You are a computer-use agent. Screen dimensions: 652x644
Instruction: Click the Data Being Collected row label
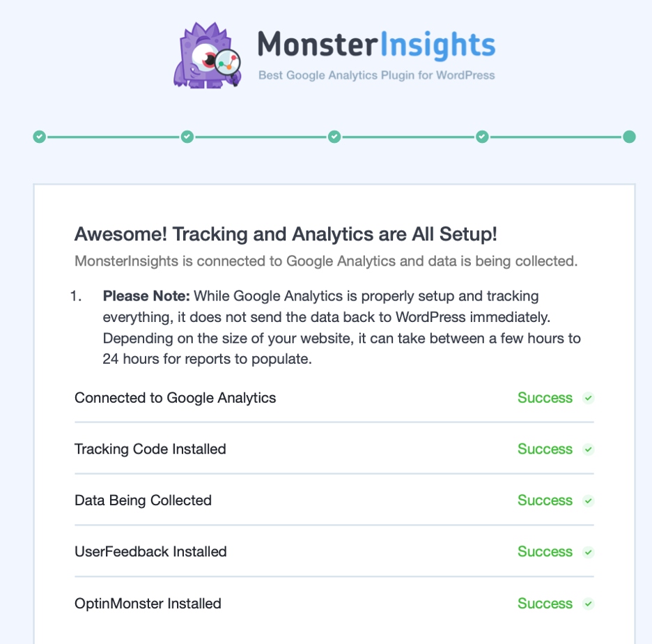pos(143,500)
